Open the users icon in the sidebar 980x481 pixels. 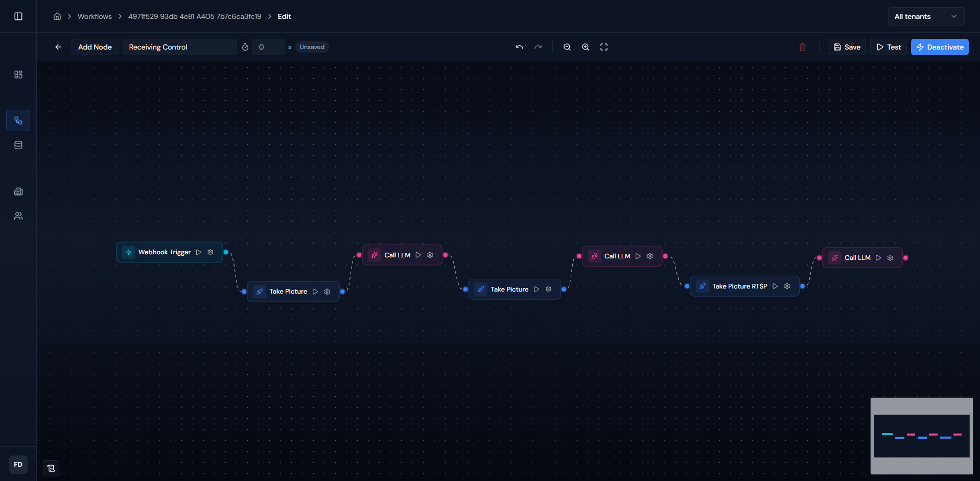coord(18,216)
